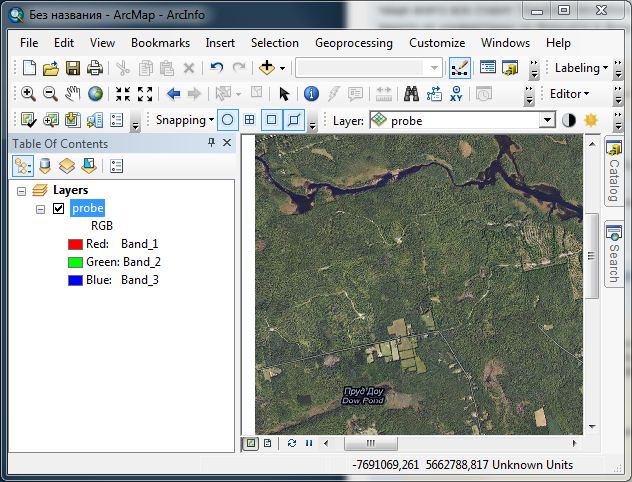Collapse the Layers data frame tree
Image resolution: width=632 pixels, height=482 pixels.
pos(22,190)
